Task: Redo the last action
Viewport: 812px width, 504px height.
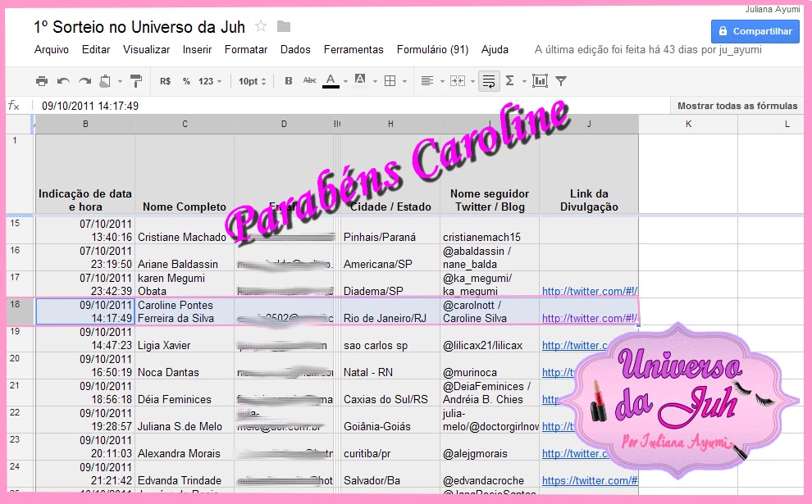Action: (84, 81)
